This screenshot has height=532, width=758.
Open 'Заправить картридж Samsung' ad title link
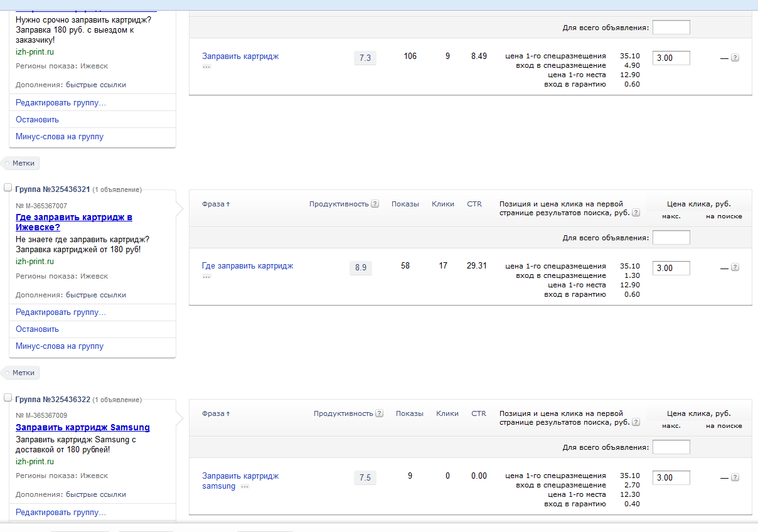pos(82,427)
